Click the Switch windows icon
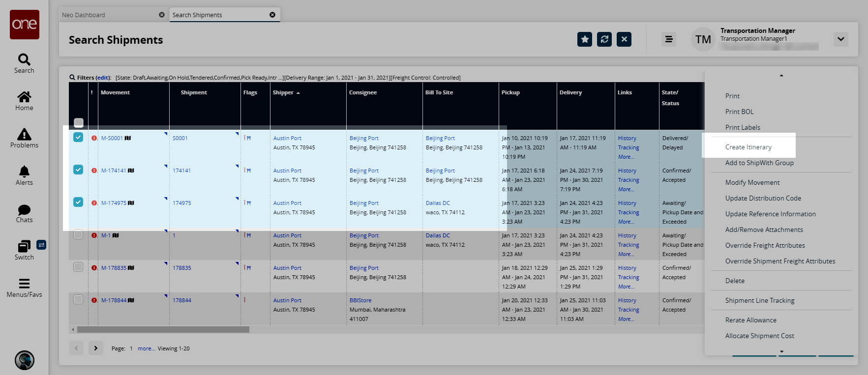The height and width of the screenshot is (375, 868). point(24,246)
